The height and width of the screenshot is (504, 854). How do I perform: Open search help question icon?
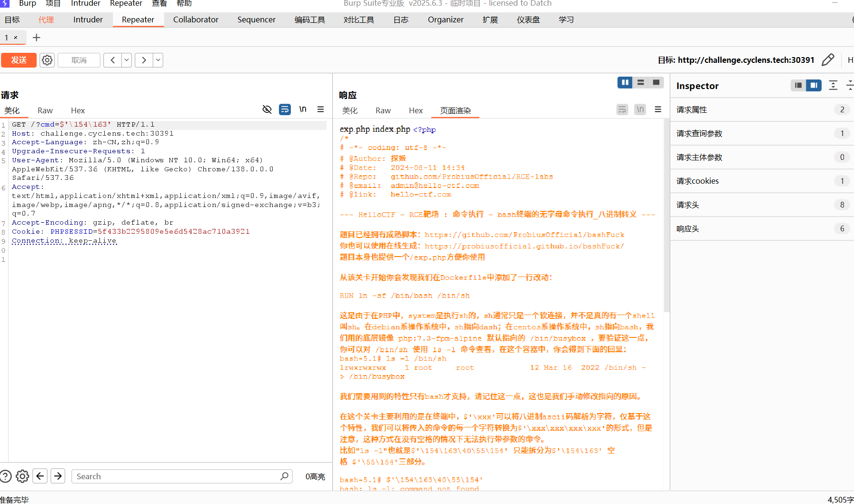click(6, 476)
